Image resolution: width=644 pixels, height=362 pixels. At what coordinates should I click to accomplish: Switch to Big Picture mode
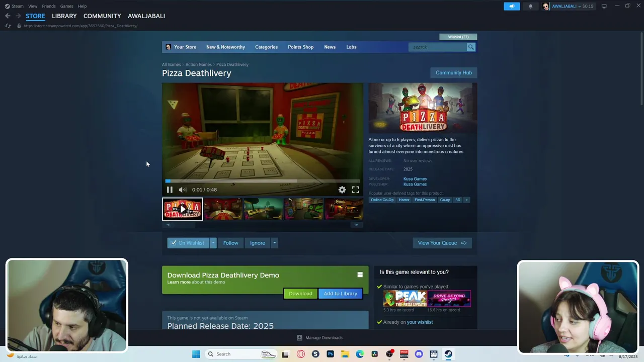pos(604,6)
